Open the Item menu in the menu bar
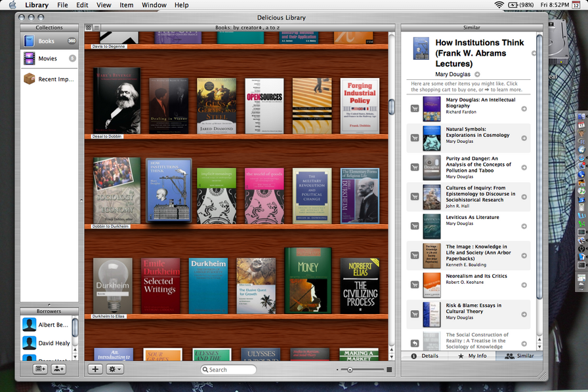Screen dimensions: 588x392 (126, 5)
